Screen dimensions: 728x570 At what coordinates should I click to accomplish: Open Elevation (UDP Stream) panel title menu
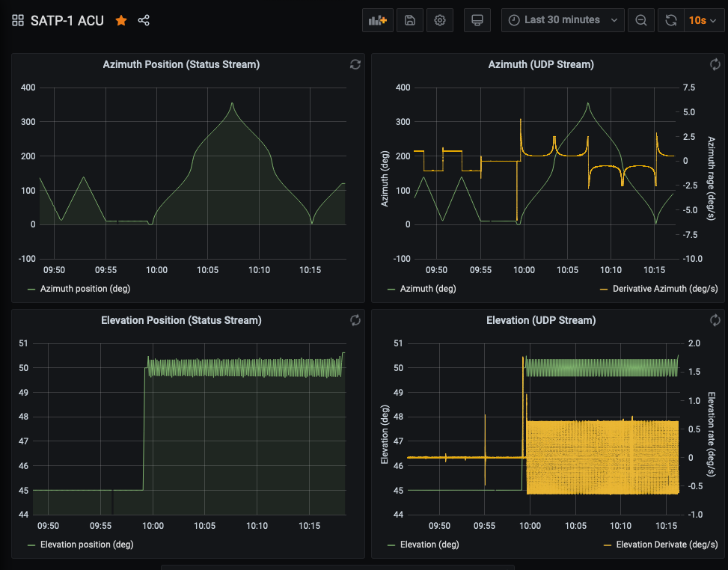[540, 320]
